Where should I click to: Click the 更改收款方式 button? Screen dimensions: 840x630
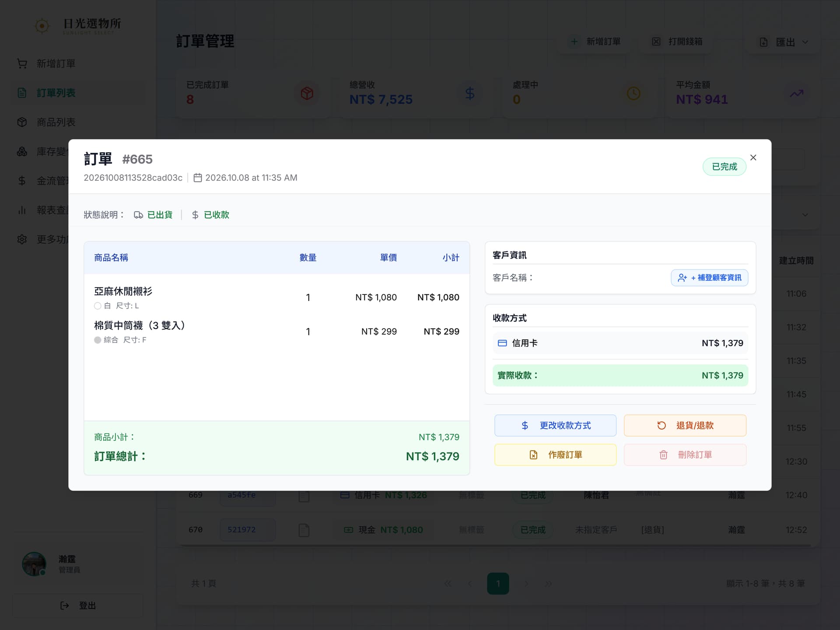pos(555,425)
